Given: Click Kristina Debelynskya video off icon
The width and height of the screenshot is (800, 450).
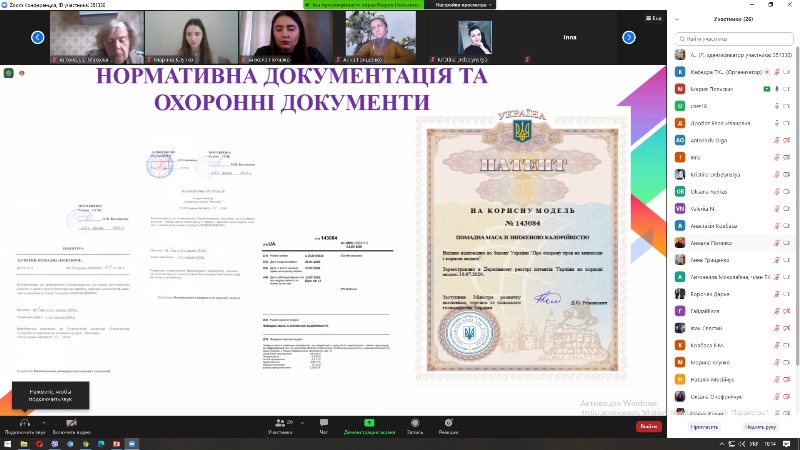Looking at the screenshot, I should pos(787,174).
